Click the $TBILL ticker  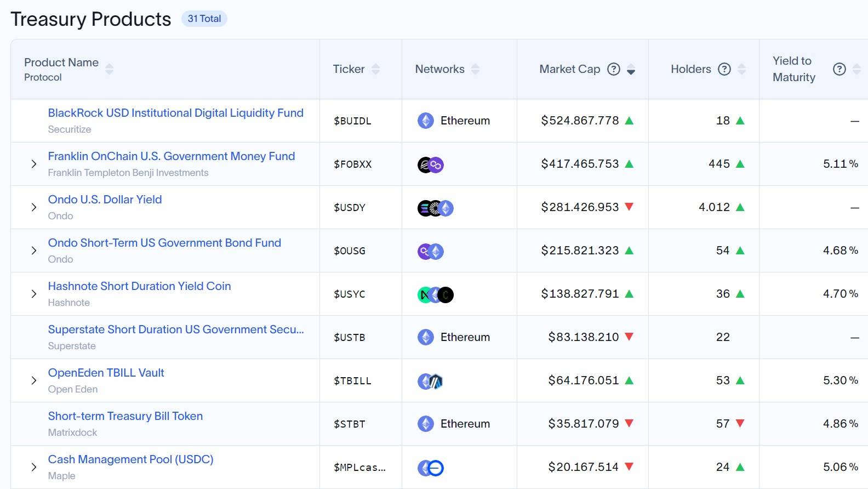(x=352, y=380)
